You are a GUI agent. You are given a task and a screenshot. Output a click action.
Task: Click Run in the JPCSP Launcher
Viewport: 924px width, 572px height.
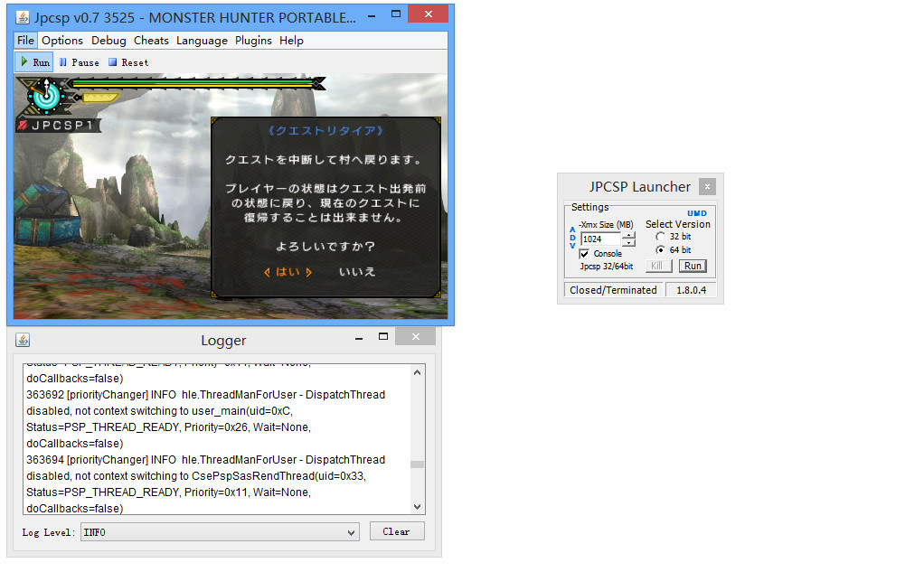click(x=693, y=266)
